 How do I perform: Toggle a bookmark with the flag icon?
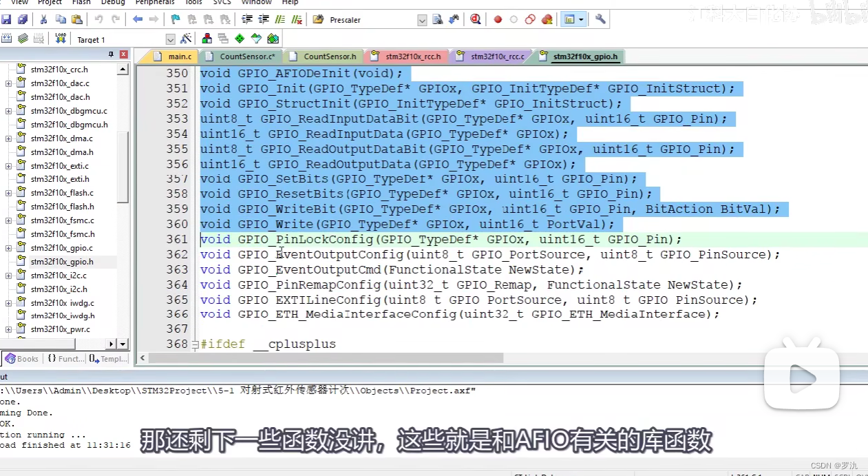[x=176, y=19]
